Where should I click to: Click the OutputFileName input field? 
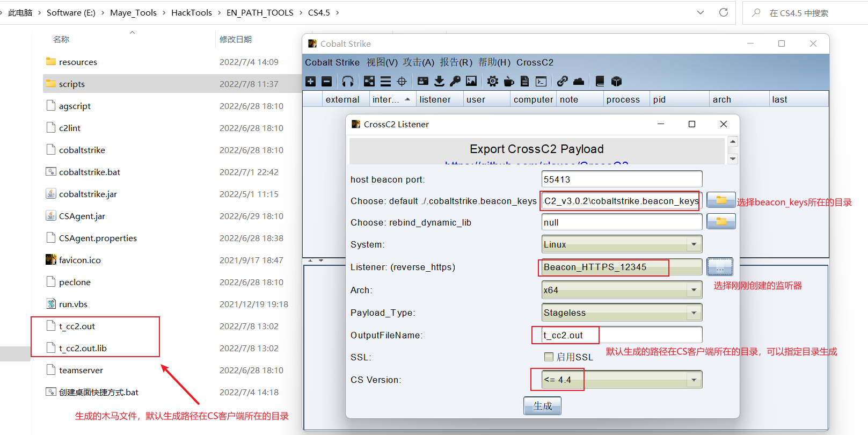pos(622,335)
